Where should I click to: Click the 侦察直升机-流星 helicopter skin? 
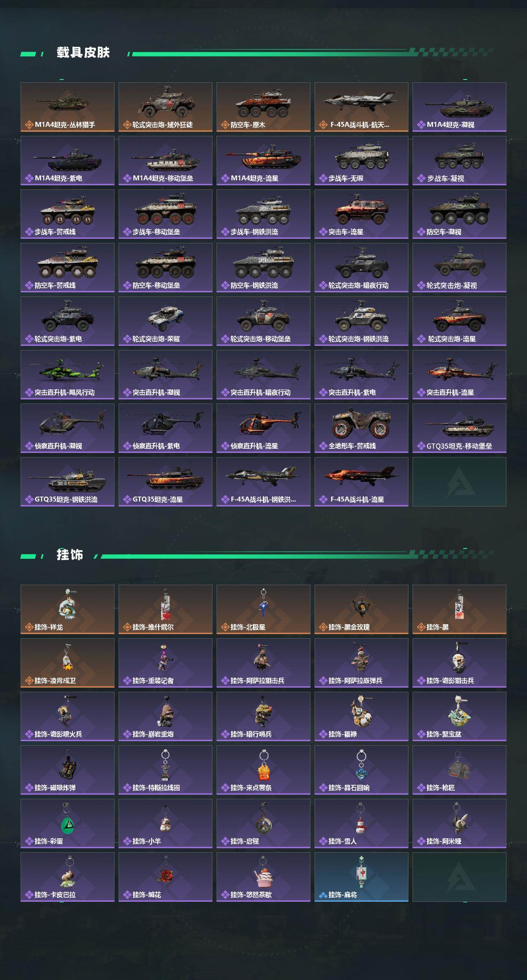263,428
